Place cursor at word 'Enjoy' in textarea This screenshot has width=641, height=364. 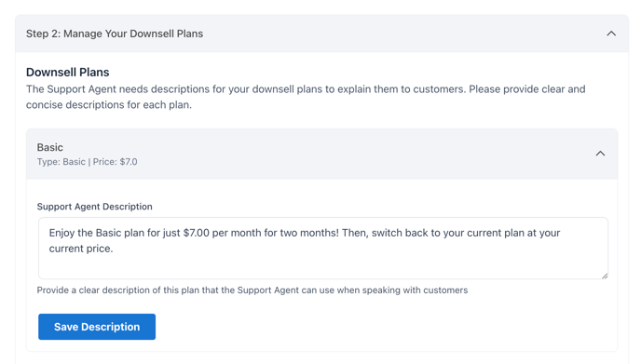61,234
